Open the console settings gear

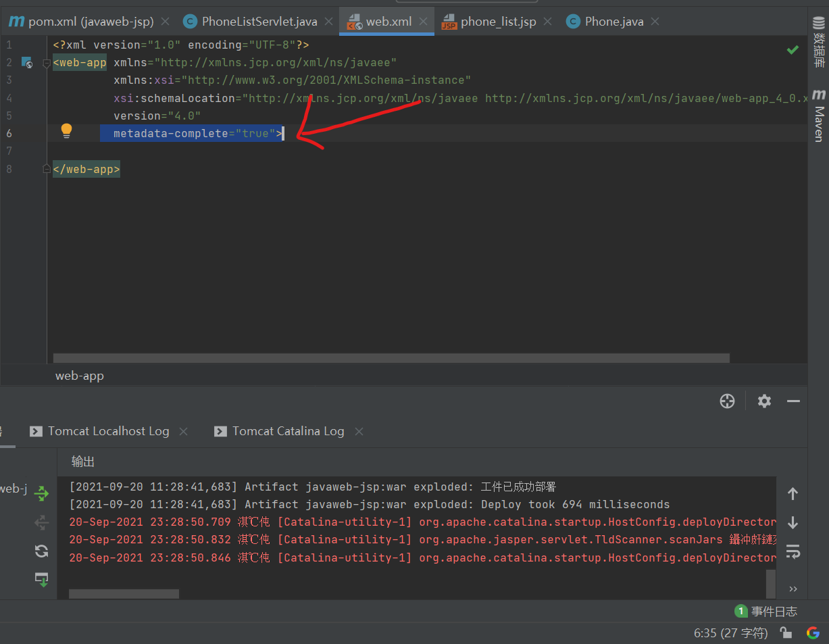pyautogui.click(x=763, y=401)
